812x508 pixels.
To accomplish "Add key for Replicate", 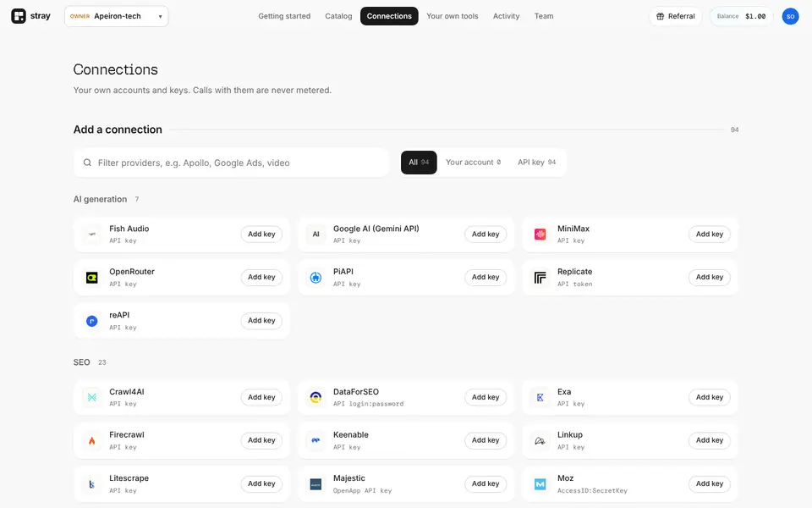I will [x=710, y=278].
